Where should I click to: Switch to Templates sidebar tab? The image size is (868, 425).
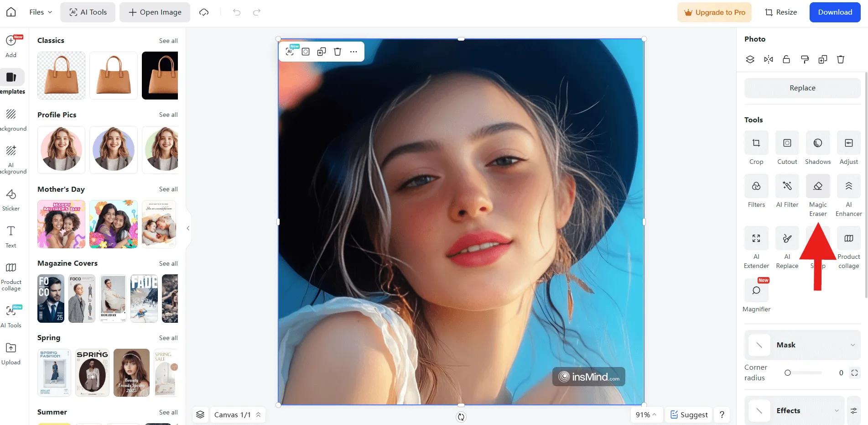[12, 82]
